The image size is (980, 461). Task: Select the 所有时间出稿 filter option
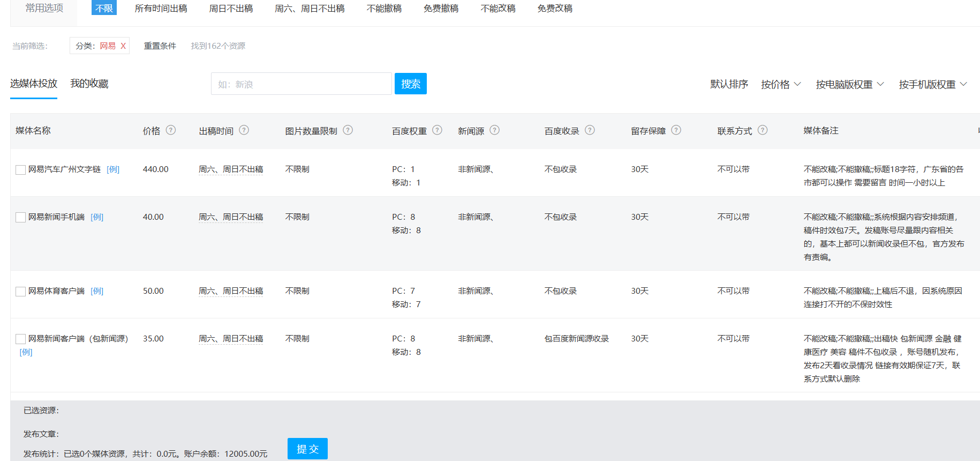[x=161, y=9]
